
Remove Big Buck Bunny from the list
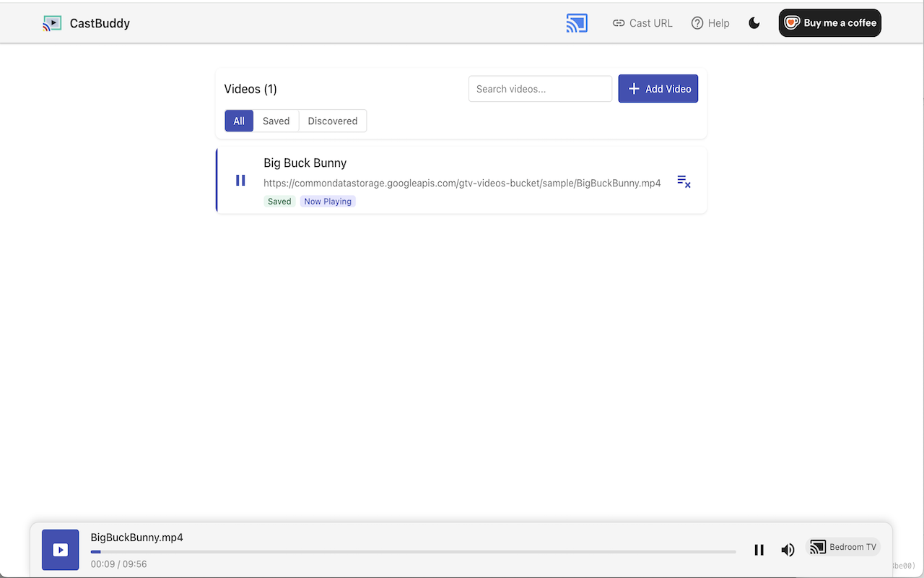click(x=684, y=181)
